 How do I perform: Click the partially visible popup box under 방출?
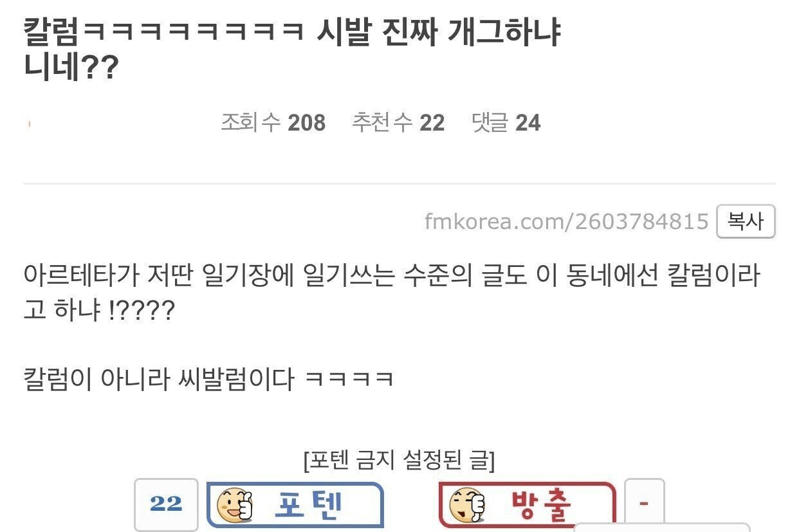click(x=661, y=527)
